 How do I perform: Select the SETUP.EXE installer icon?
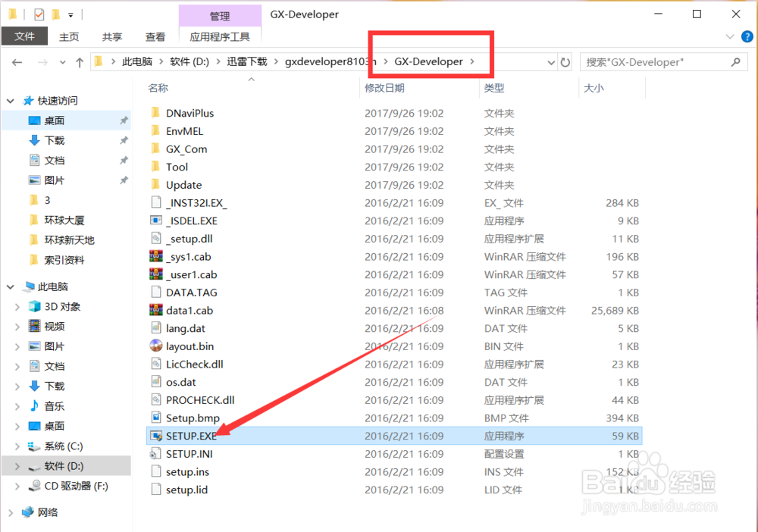click(x=156, y=435)
